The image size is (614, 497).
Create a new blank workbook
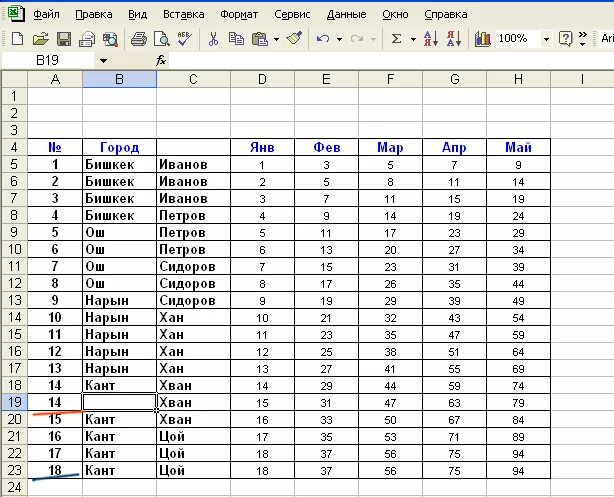click(x=17, y=39)
